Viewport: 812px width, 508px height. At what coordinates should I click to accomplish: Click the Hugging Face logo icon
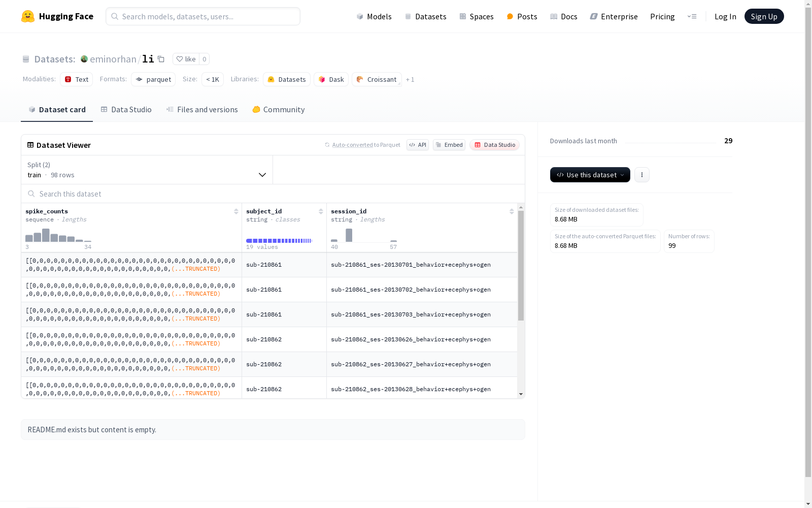pos(28,16)
